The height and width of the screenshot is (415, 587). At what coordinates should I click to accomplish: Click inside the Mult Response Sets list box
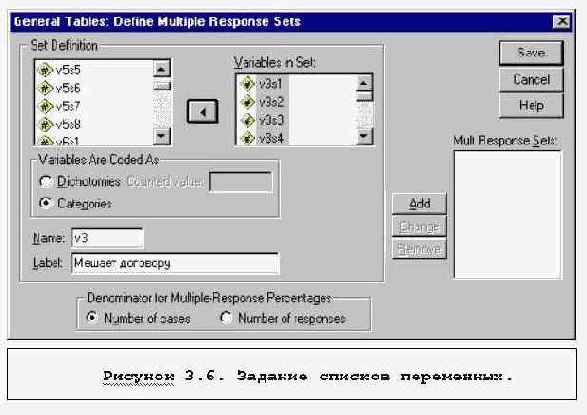pos(507,214)
